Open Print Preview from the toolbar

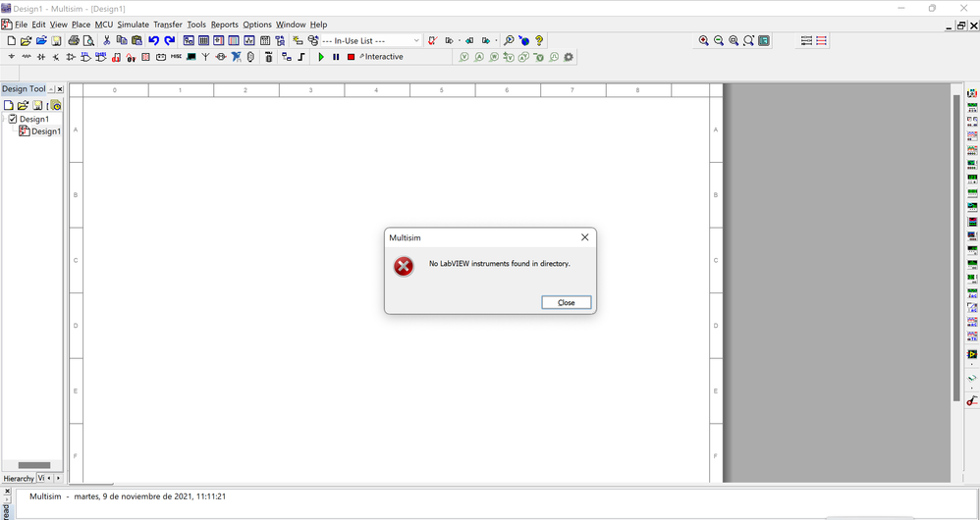click(88, 40)
